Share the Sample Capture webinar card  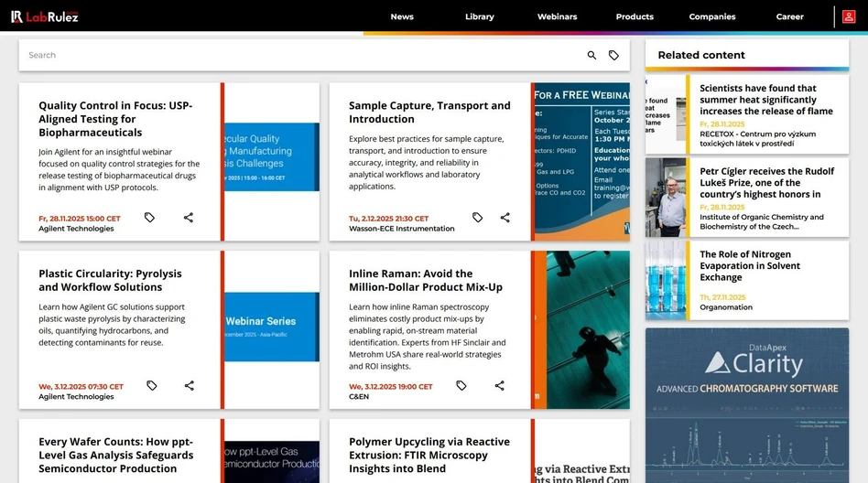tap(505, 218)
